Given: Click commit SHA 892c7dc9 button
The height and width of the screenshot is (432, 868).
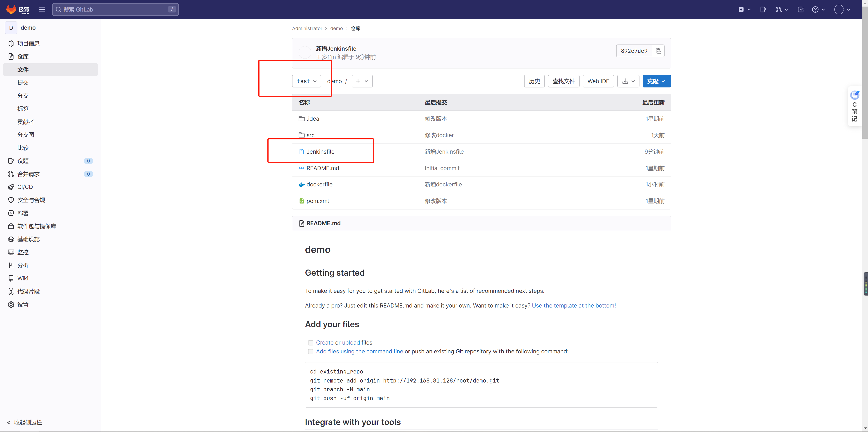Looking at the screenshot, I should coord(634,51).
